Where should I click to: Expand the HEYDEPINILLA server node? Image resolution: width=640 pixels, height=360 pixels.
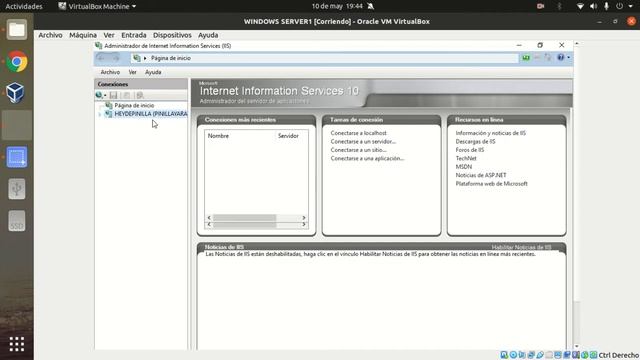[x=100, y=114]
